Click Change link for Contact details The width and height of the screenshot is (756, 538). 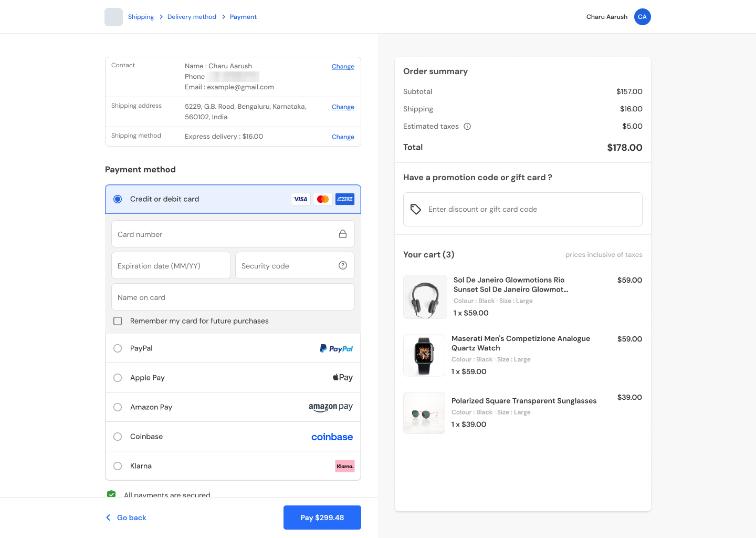pyautogui.click(x=343, y=66)
